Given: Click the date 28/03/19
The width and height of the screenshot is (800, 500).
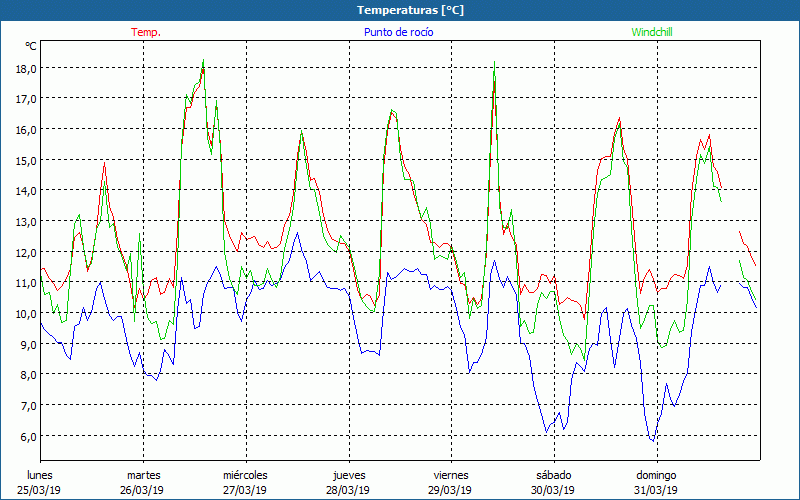Looking at the screenshot, I should coord(348,490).
